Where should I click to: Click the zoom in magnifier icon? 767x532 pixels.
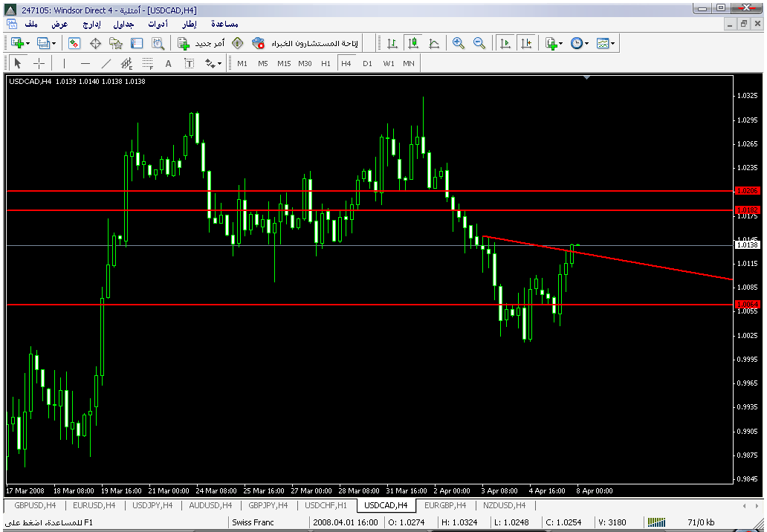click(459, 43)
